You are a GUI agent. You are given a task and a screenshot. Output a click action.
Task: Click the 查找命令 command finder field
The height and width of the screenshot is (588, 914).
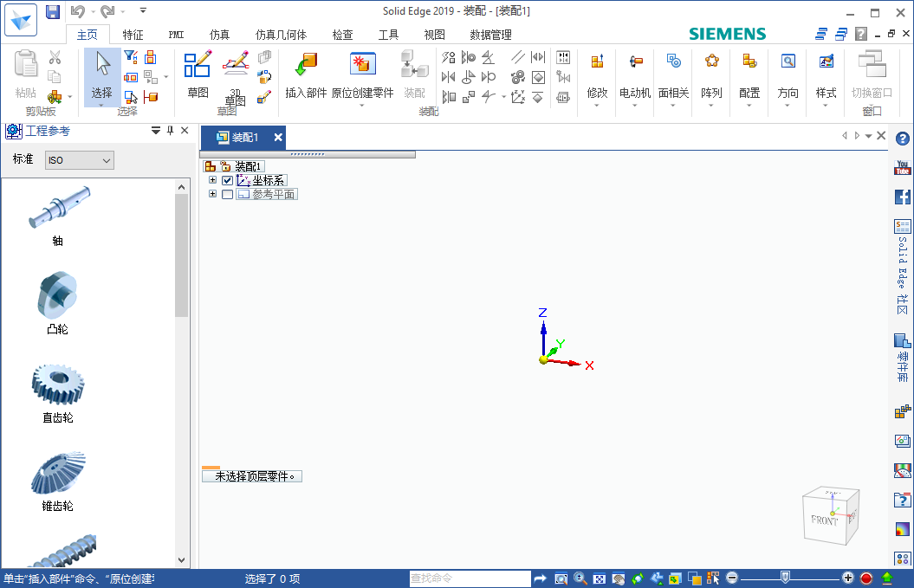[x=470, y=578]
